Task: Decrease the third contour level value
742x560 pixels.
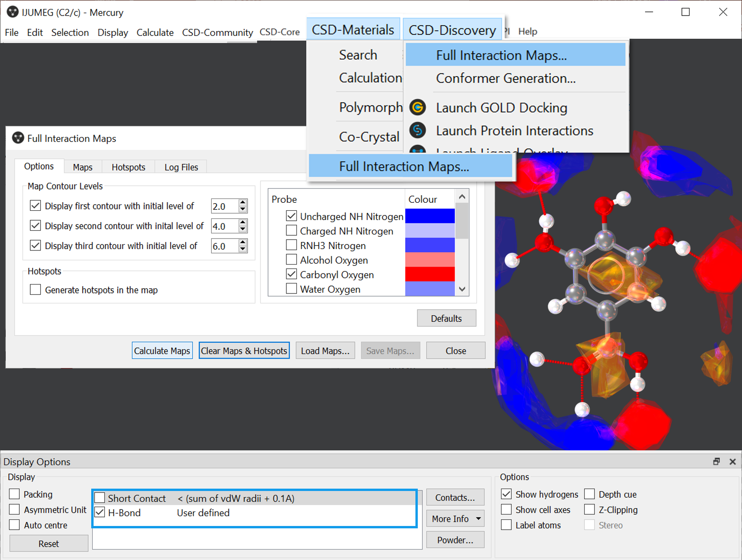Action: [243, 249]
